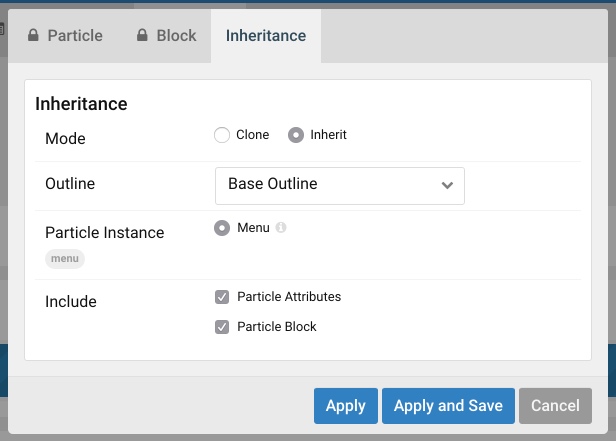The width and height of the screenshot is (616, 441).
Task: Open the Block tab
Action: [x=166, y=36]
